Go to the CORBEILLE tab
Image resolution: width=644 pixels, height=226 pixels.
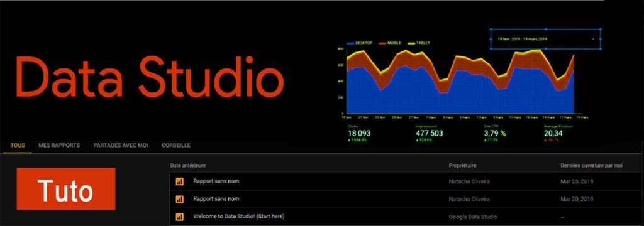tap(176, 145)
